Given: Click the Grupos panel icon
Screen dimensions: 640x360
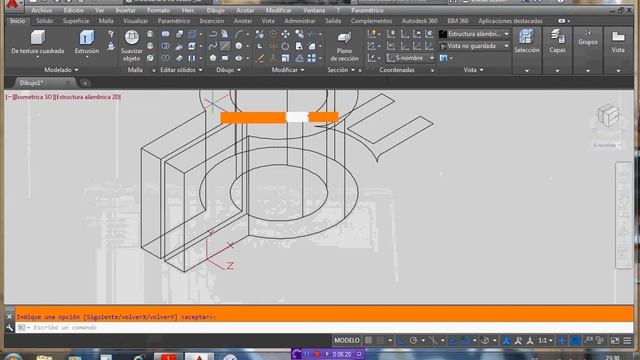Looking at the screenshot, I should 588,32.
